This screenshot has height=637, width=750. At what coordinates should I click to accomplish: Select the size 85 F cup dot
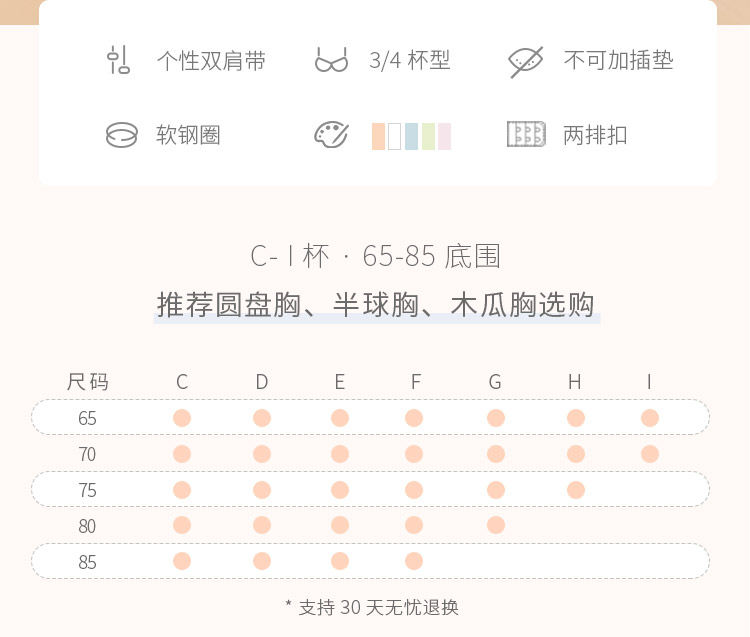coord(414,561)
